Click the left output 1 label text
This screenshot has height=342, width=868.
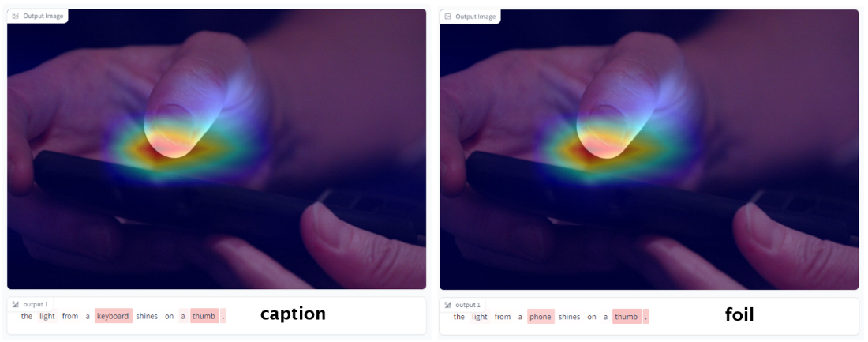pos(36,304)
